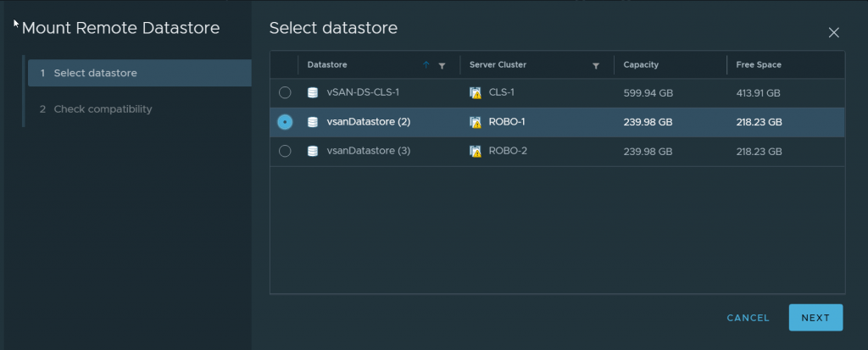Click the vSAN-DS-CLS-1 datastore icon
This screenshot has width=868, height=350.
pyautogui.click(x=313, y=93)
